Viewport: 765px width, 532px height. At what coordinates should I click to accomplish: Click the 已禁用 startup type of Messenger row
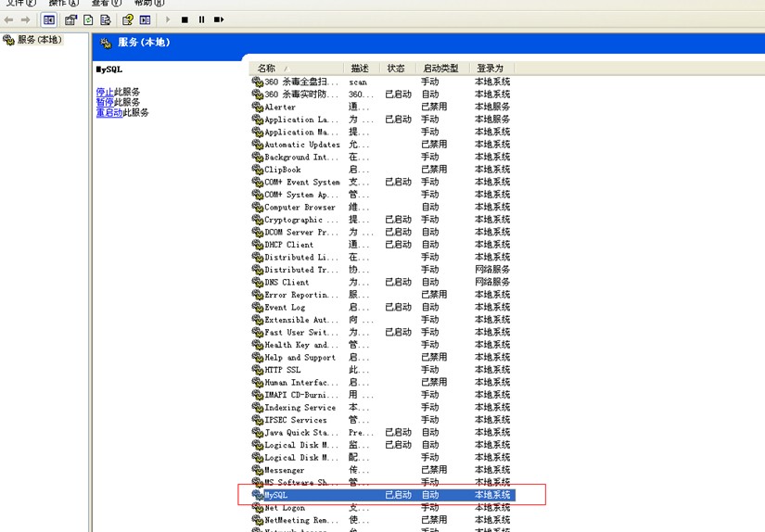(x=434, y=470)
